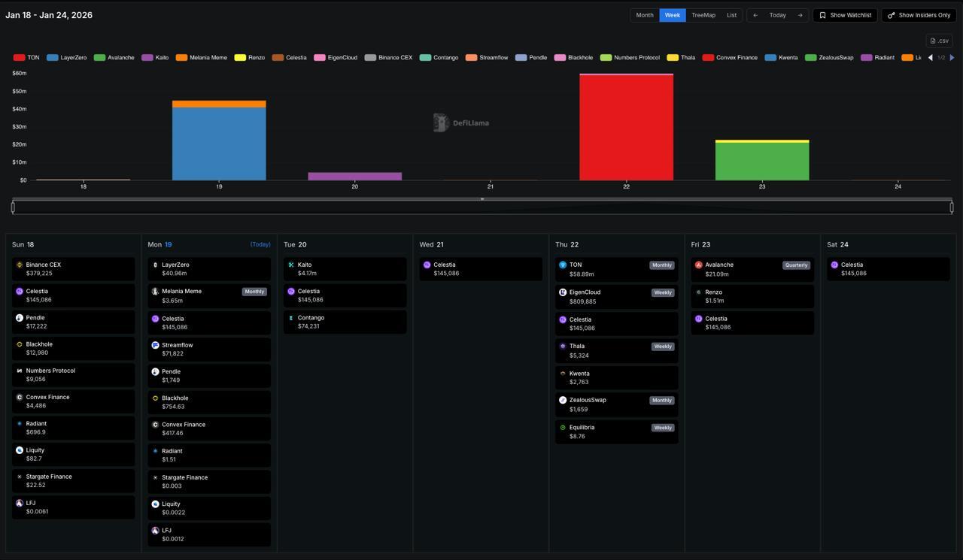The width and height of the screenshot is (963, 560).
Task: Click the Today button
Action: (x=777, y=15)
